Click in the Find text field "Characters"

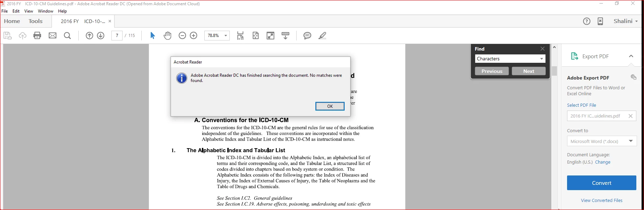coord(506,59)
